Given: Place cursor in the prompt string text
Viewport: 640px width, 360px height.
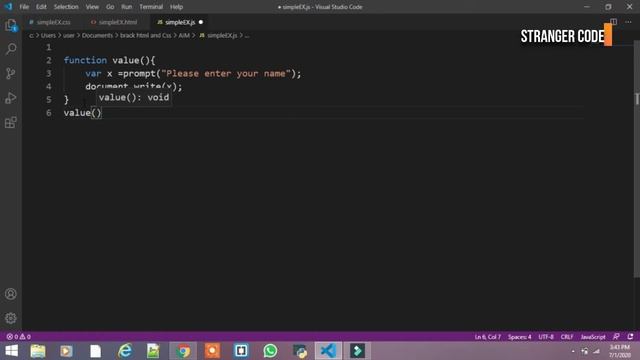Looking at the screenshot, I should (226, 73).
